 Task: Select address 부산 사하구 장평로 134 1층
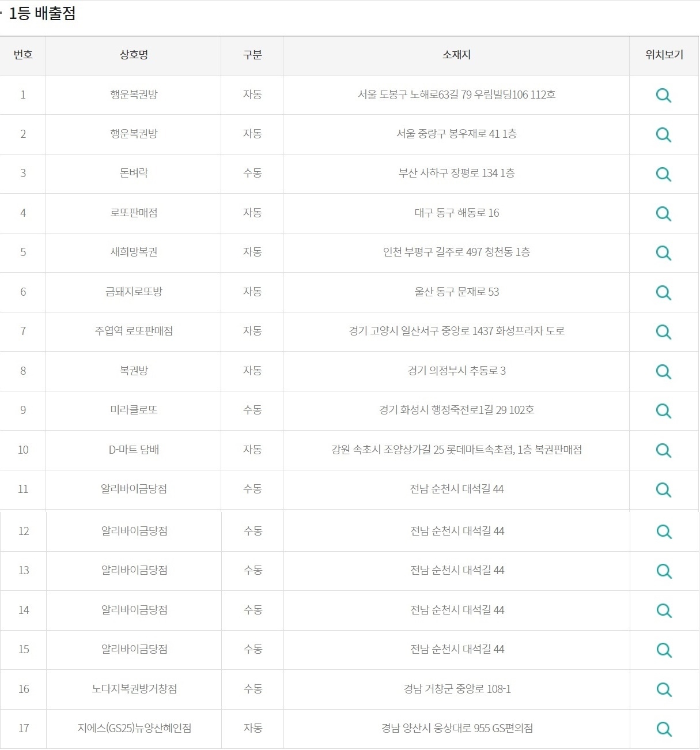pyautogui.click(x=456, y=173)
